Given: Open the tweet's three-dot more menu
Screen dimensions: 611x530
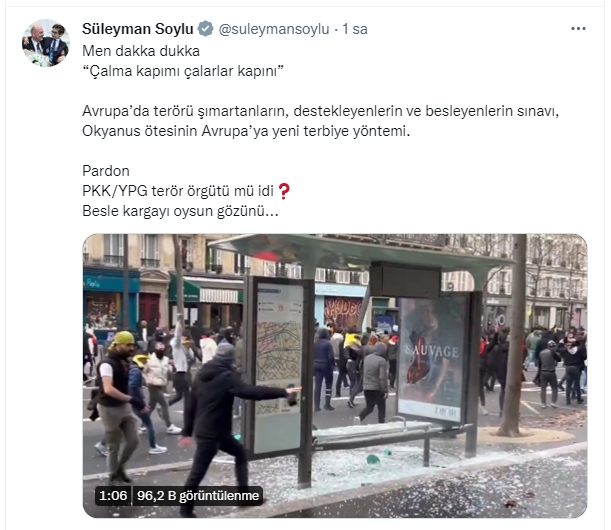Looking at the screenshot, I should coord(578,28).
